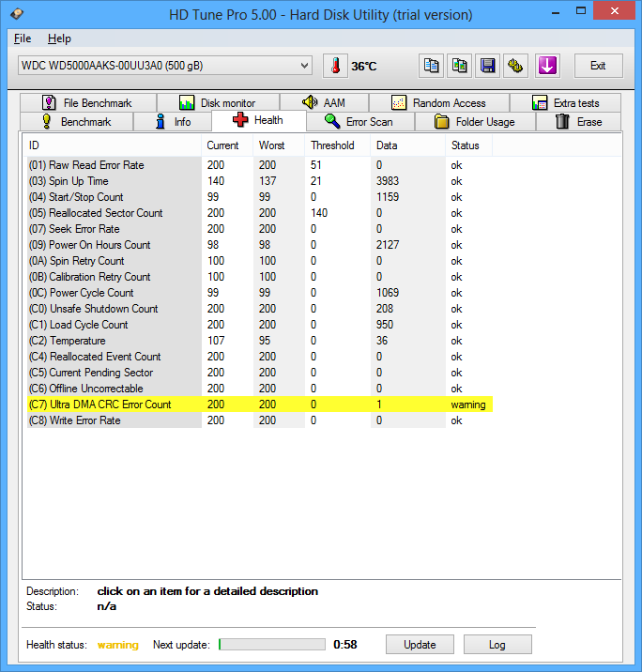Click the orange Health status warning text
642x672 pixels.
[118, 645]
